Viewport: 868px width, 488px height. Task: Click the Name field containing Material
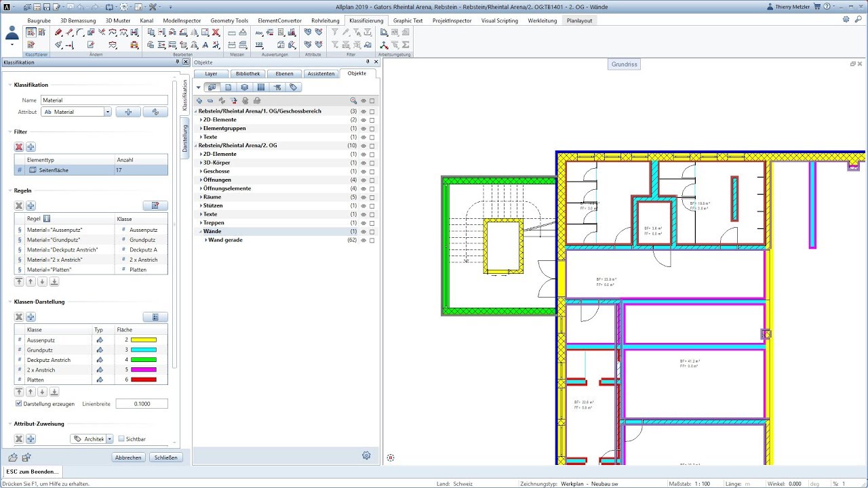[104, 100]
